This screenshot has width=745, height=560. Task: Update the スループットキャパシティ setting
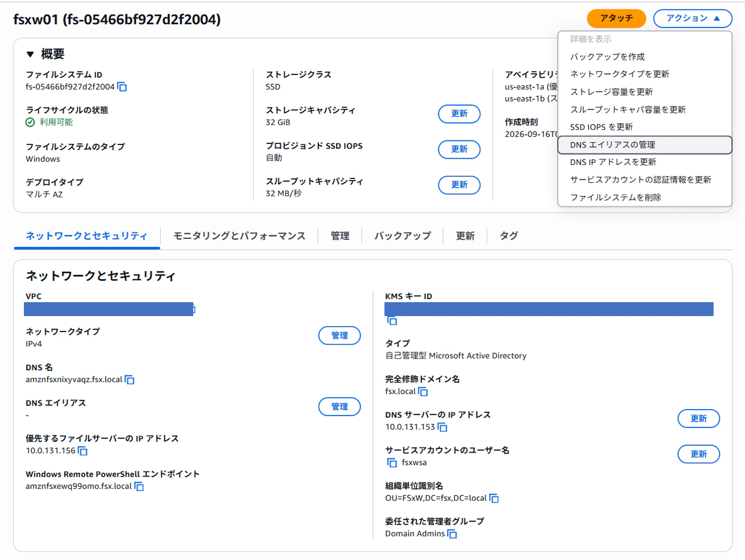pyautogui.click(x=459, y=185)
